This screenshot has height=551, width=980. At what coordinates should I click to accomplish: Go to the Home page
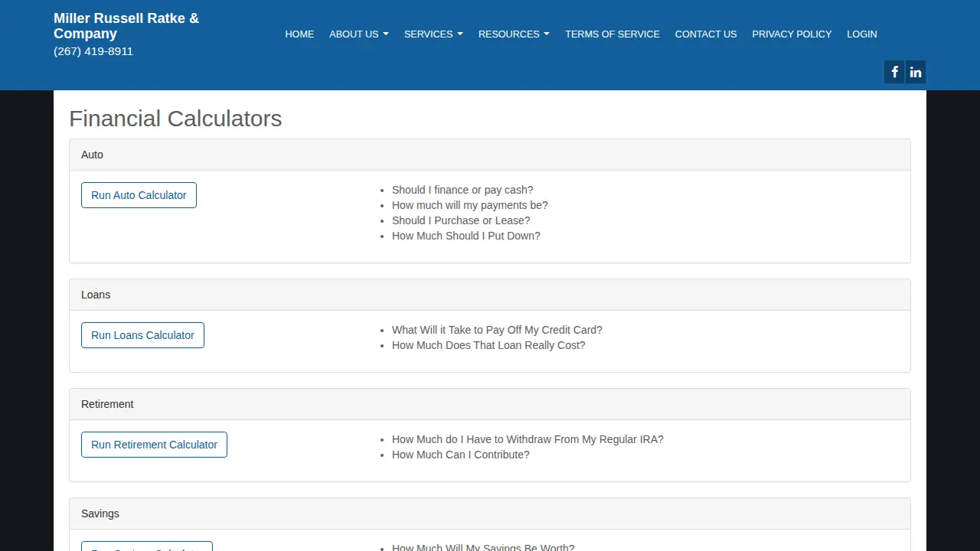point(299,34)
